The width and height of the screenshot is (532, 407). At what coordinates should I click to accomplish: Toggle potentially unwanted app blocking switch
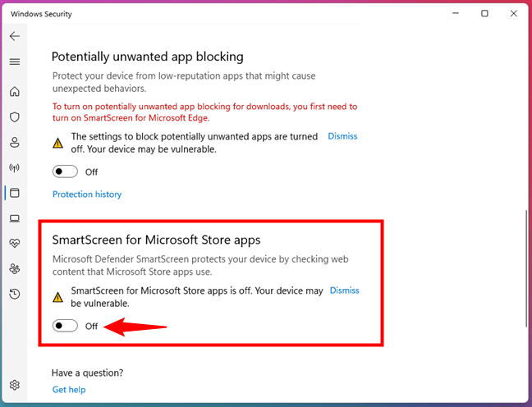click(65, 171)
